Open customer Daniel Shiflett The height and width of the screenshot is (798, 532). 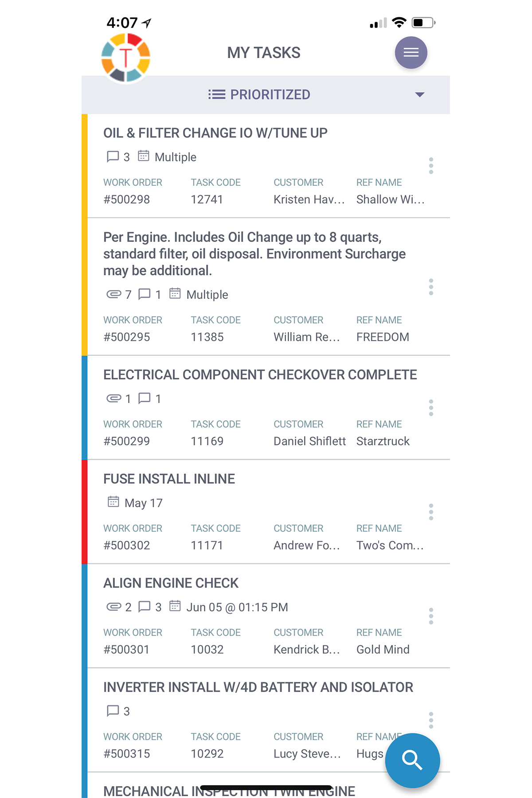coord(309,441)
